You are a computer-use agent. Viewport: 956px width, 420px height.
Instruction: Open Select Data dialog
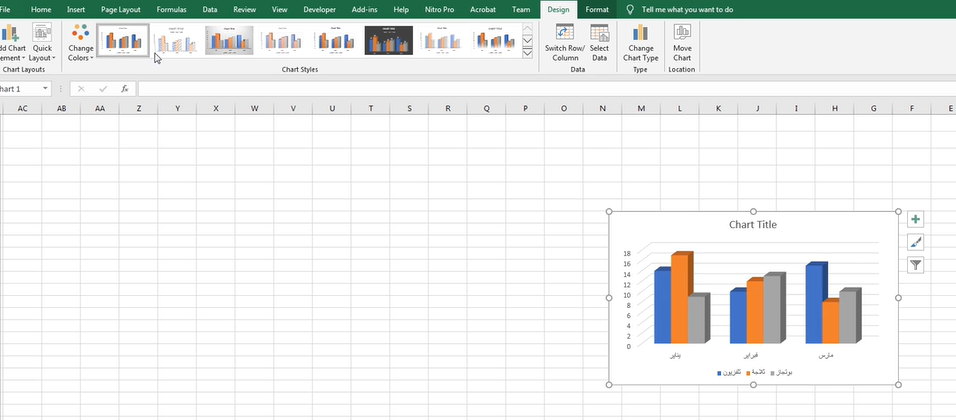click(x=599, y=43)
